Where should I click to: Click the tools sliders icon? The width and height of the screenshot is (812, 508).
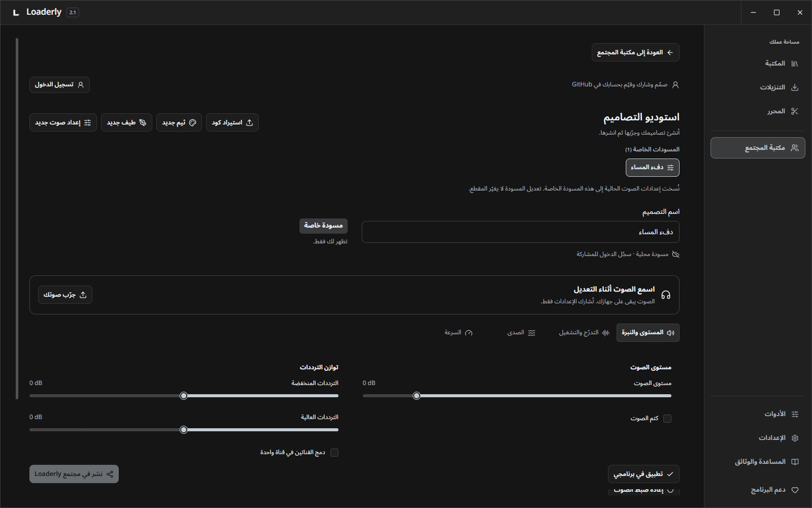pyautogui.click(x=795, y=414)
